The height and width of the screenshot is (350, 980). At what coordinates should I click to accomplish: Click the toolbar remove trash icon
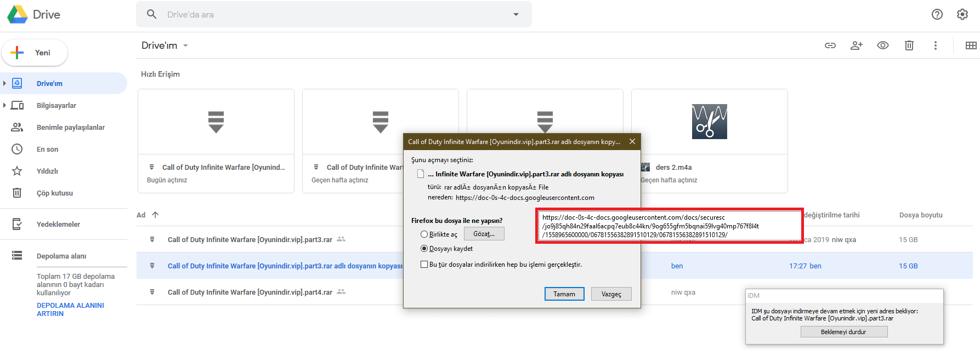[x=909, y=45]
